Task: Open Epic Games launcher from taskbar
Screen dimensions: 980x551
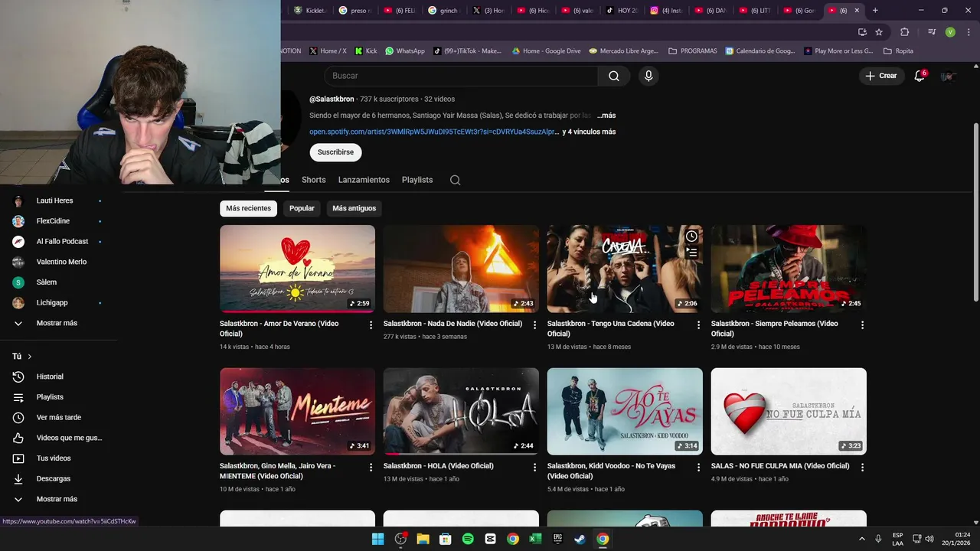Action: tap(558, 539)
